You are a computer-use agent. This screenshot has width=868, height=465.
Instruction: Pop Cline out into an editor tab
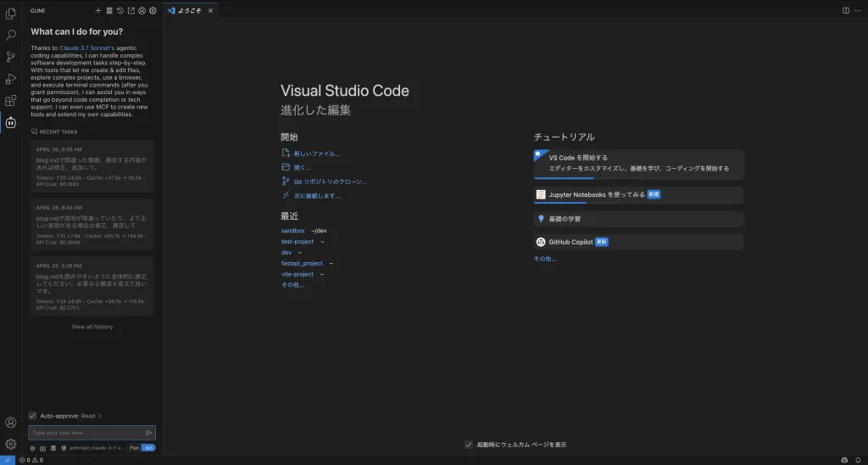131,10
